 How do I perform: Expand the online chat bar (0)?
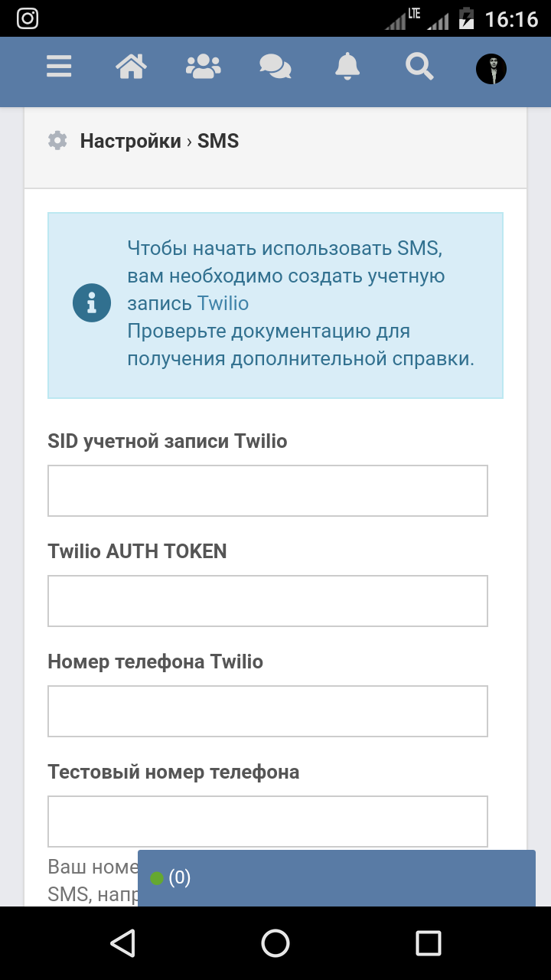point(336,878)
